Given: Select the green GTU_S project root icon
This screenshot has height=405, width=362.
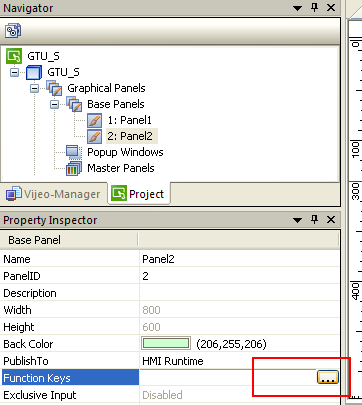Looking at the screenshot, I should click(x=14, y=56).
